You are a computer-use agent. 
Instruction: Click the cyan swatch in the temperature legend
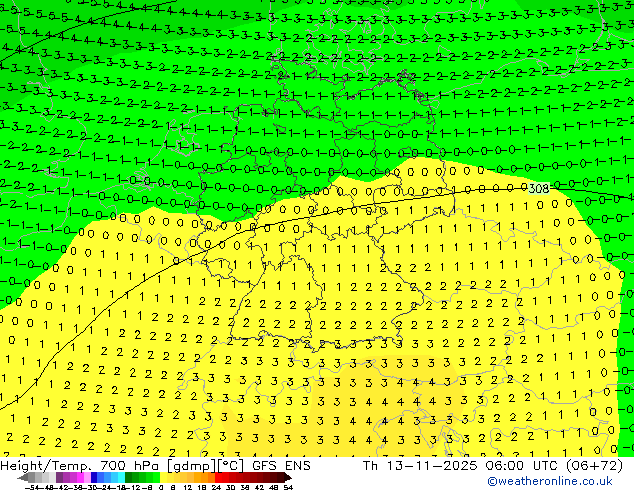tap(121, 477)
